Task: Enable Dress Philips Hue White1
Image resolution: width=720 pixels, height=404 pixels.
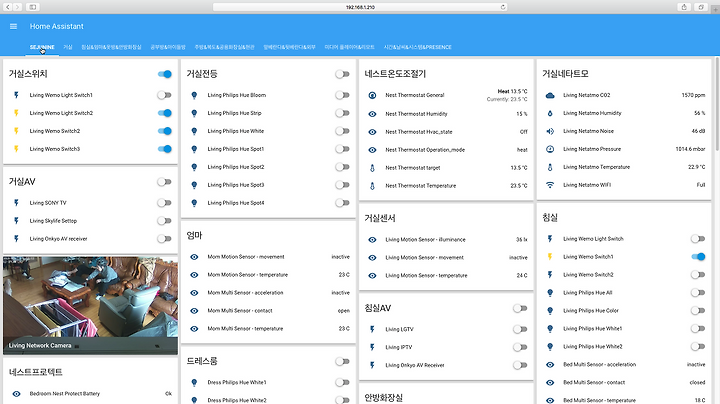Action: 342,382
